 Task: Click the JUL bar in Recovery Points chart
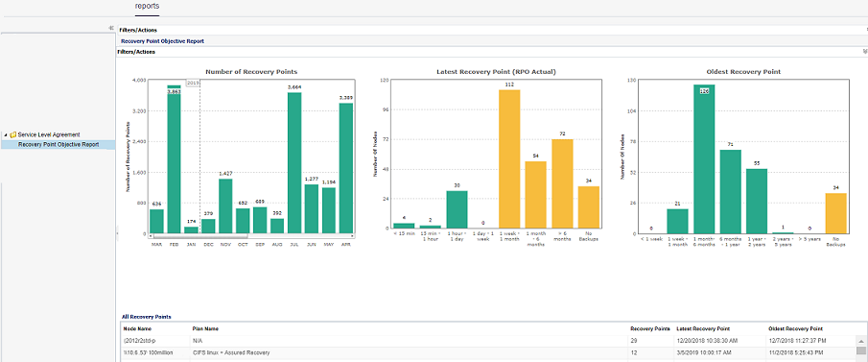[x=294, y=162]
